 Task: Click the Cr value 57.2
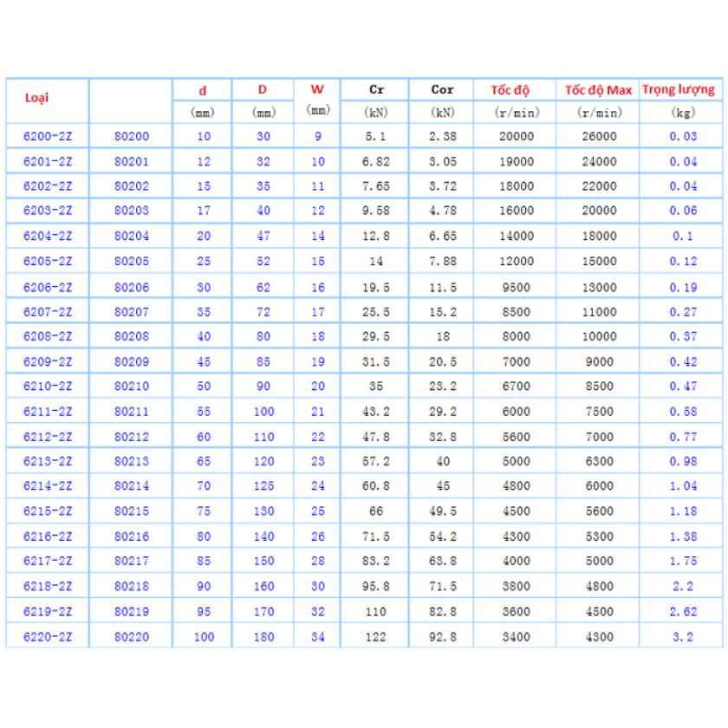pos(377,462)
